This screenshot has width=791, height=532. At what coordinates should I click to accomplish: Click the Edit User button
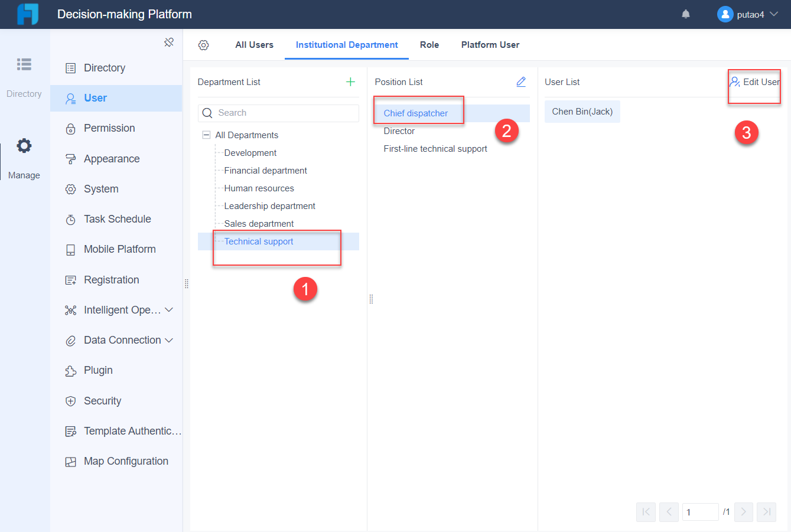click(x=754, y=82)
